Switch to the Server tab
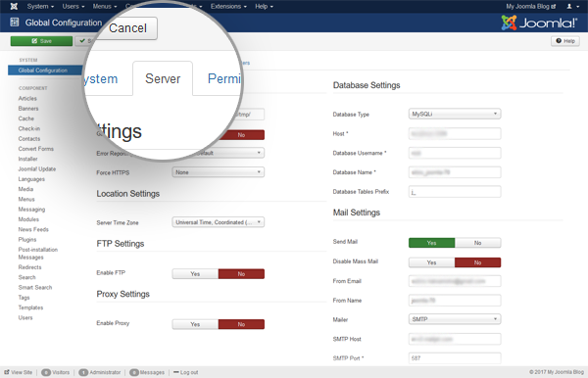The image size is (588, 378). coord(163,78)
